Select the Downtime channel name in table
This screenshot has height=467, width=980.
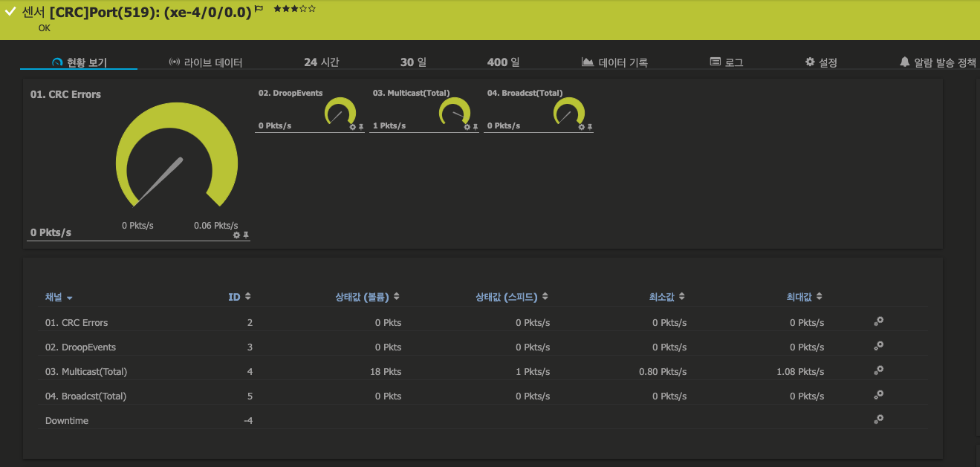pos(67,421)
